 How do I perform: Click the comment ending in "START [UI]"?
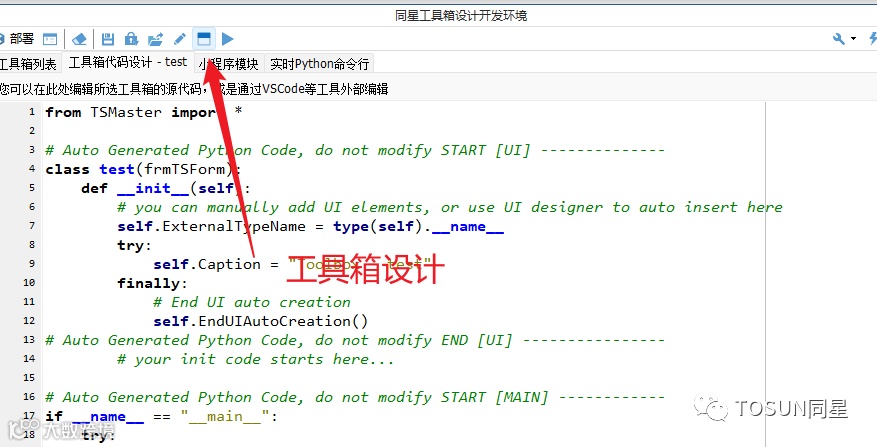[x=355, y=150]
